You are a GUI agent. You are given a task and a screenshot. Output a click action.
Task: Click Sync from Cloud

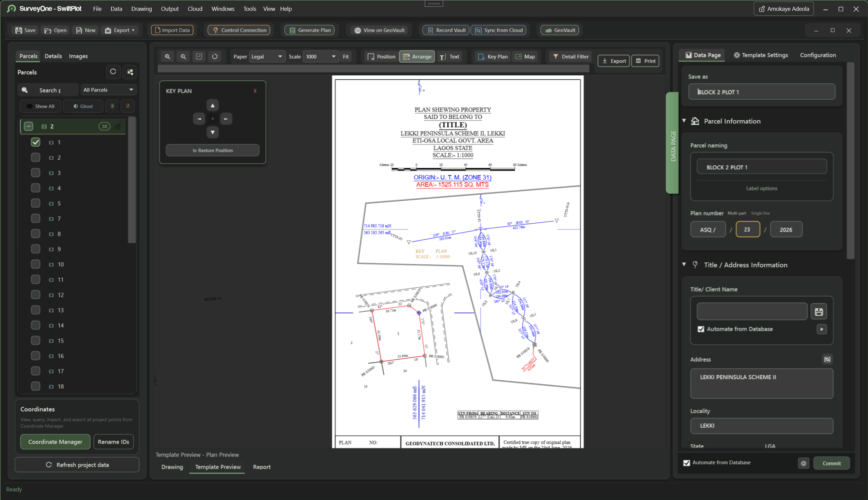(499, 30)
